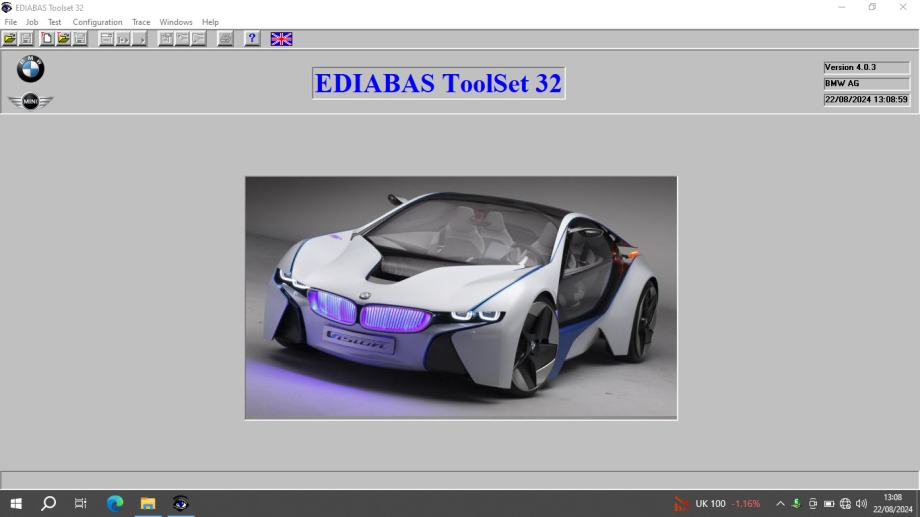Viewport: 920px width, 517px height.
Task: Open the File menu
Action: tap(11, 22)
